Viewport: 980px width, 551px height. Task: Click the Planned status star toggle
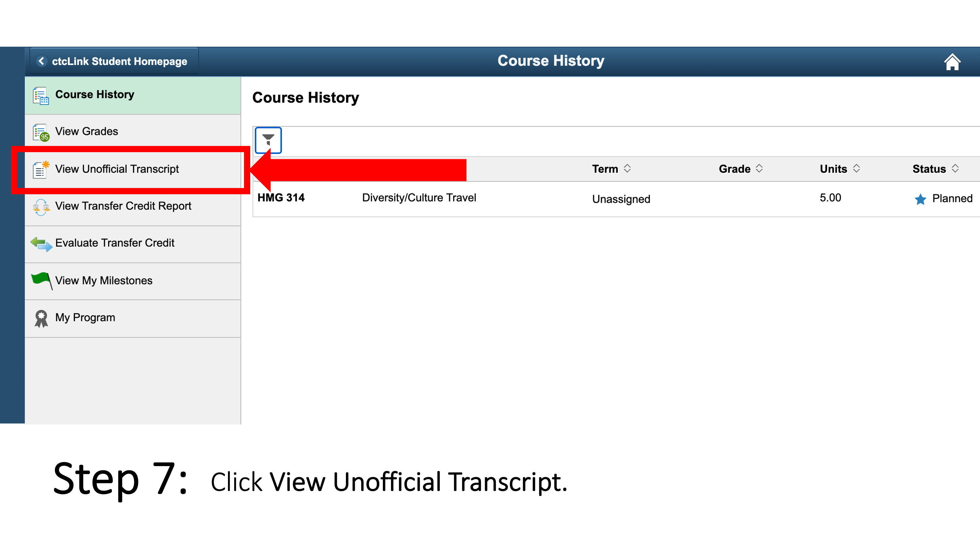coord(919,198)
